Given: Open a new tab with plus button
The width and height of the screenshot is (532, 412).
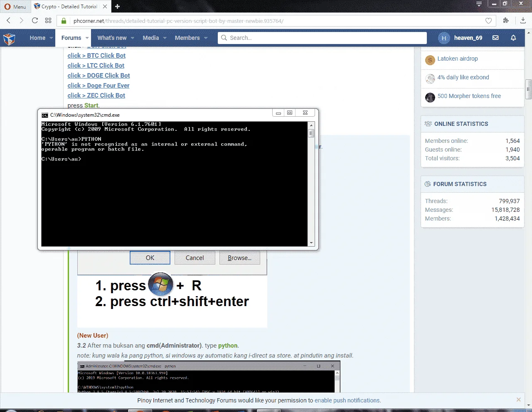Looking at the screenshot, I should click(x=117, y=6).
